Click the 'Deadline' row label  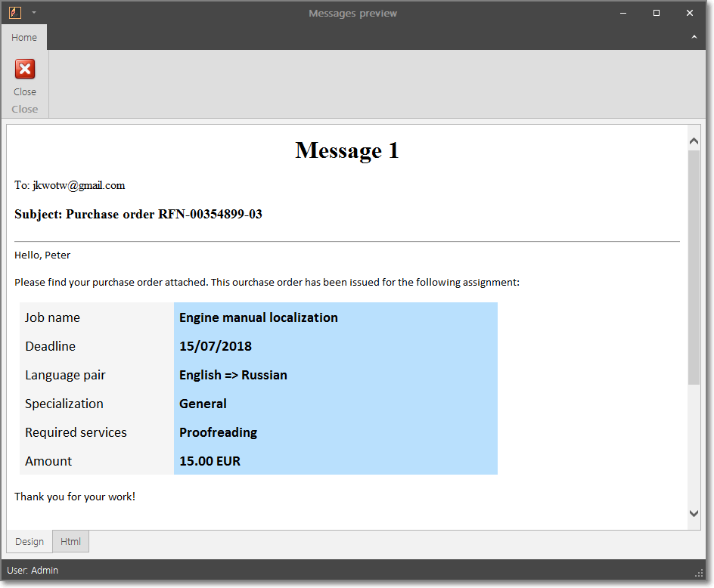coord(51,346)
